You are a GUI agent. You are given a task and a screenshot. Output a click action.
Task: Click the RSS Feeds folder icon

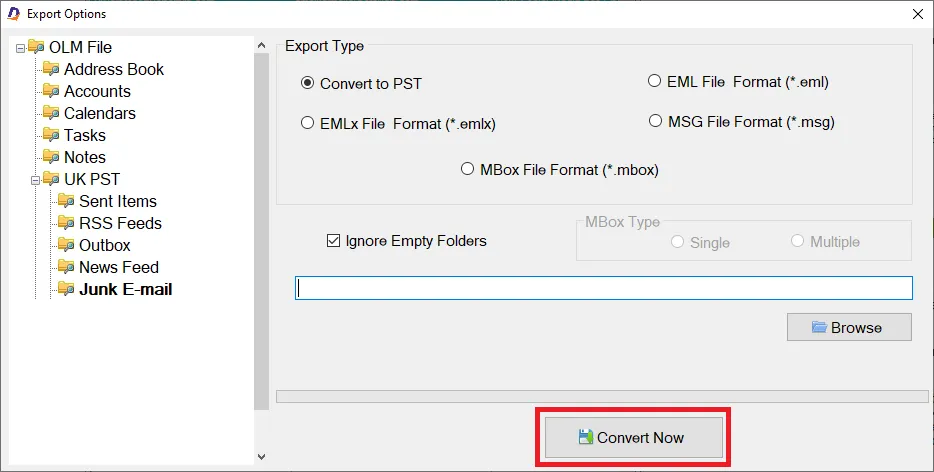(66, 223)
